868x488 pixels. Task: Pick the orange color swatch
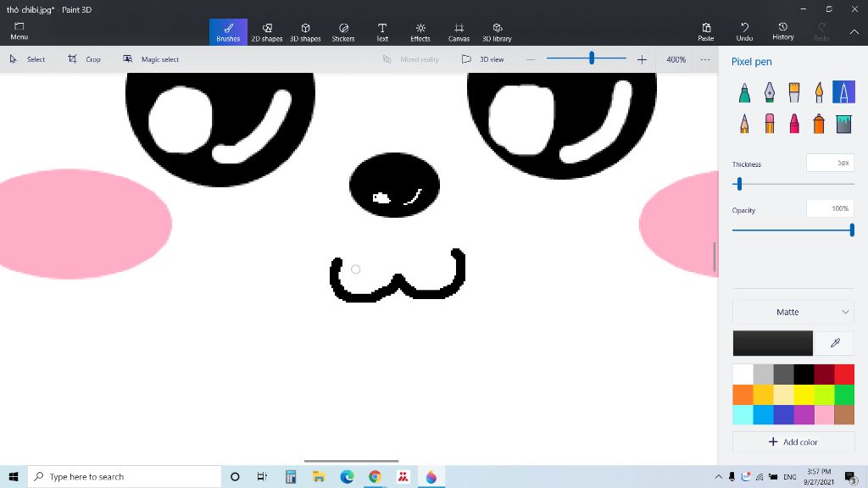pos(743,395)
